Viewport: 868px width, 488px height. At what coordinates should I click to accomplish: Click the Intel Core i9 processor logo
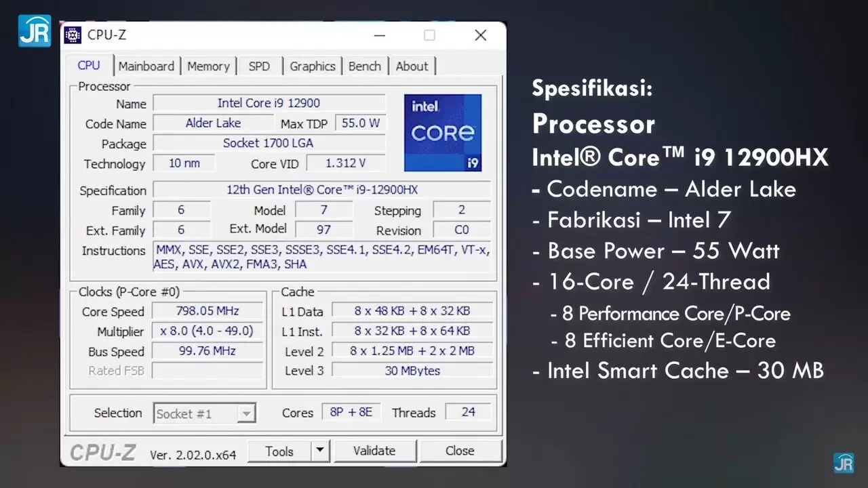[x=443, y=133]
